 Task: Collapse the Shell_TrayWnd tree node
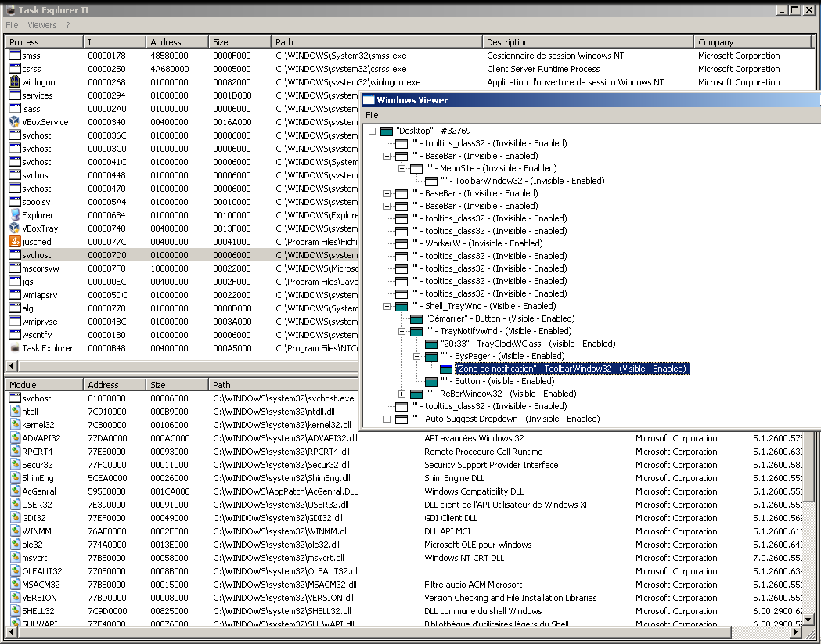[x=387, y=306]
